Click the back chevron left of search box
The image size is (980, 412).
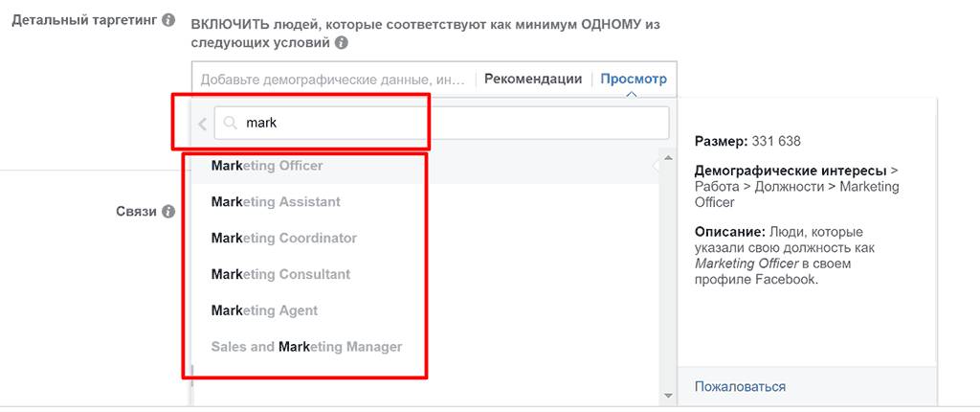[x=202, y=124]
